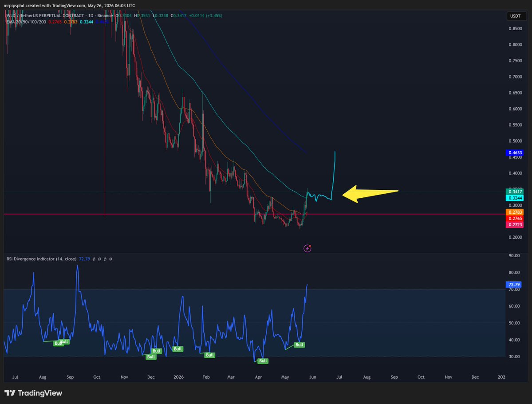This screenshot has height=404, width=532.
Task: Click the 0.5000 price scale value
Action: coord(515,141)
